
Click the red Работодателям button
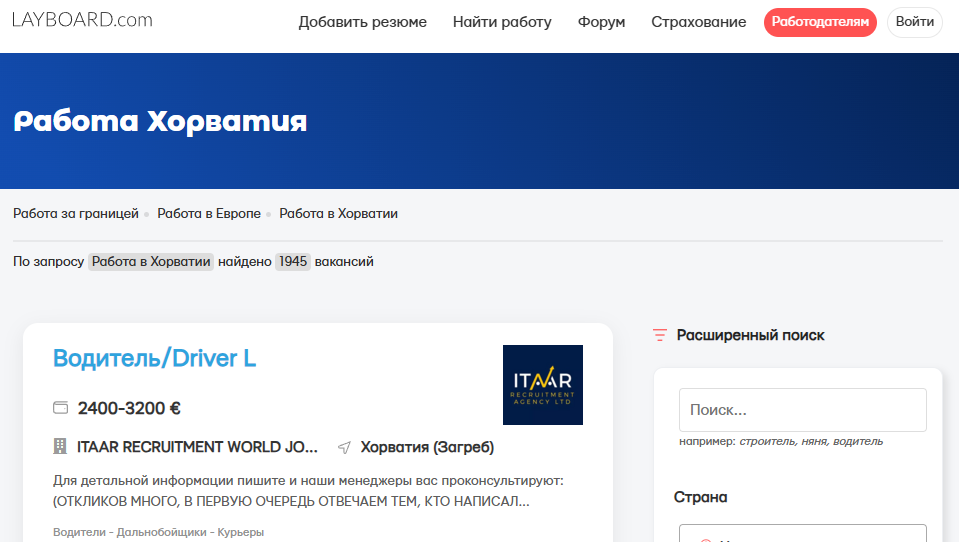(x=820, y=22)
